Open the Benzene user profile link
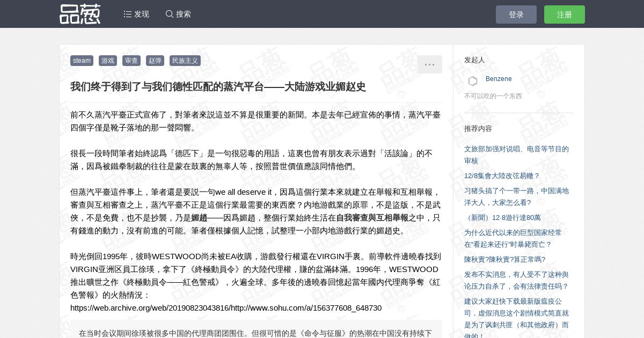644x338 pixels. click(499, 79)
